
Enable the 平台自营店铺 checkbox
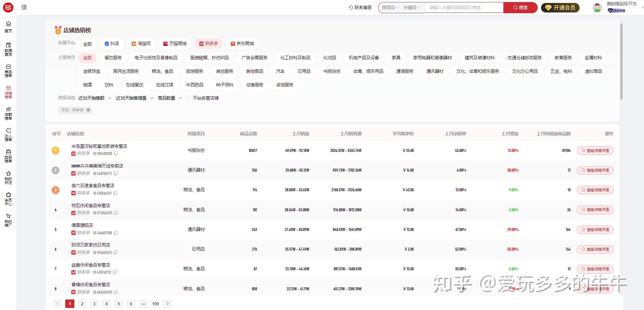pyautogui.click(x=187, y=98)
